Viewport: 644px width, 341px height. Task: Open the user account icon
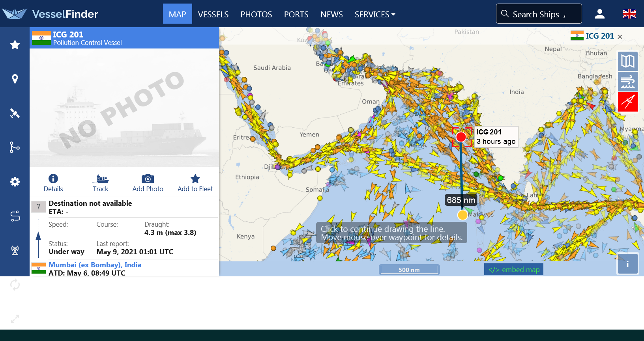[600, 14]
